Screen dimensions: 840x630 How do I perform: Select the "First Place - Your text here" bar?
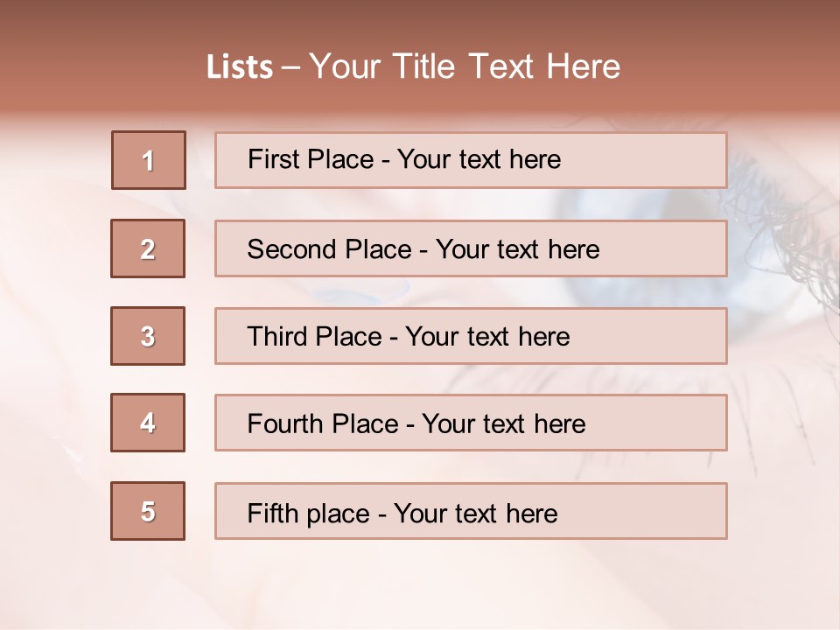coord(471,160)
